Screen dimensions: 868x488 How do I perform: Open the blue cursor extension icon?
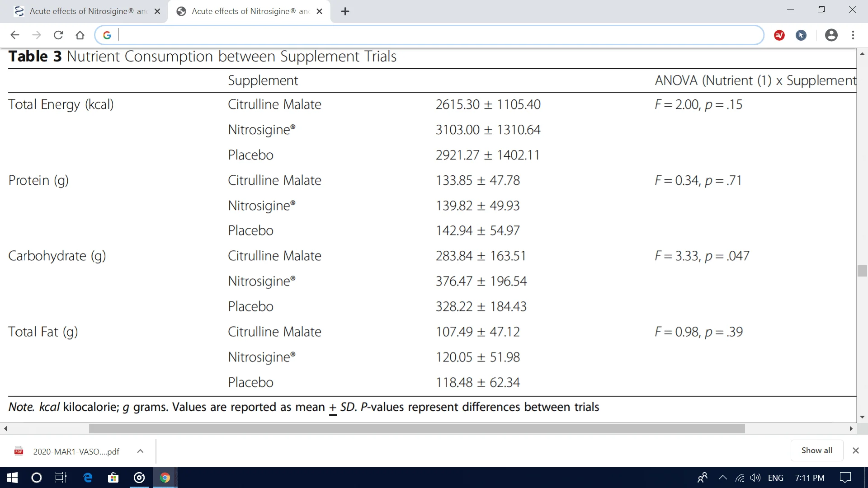[801, 35]
